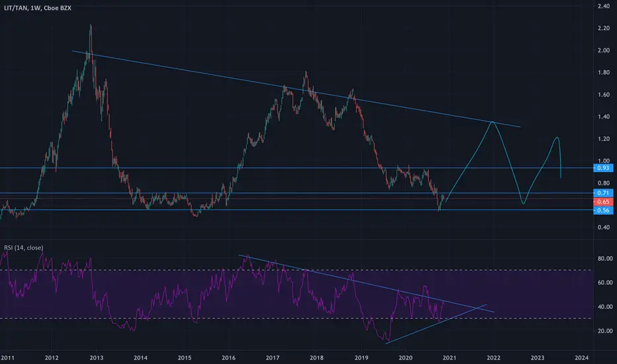Image resolution: width=617 pixels, height=364 pixels.
Task: Click the 2011 label on time axis
Action: click(7, 357)
